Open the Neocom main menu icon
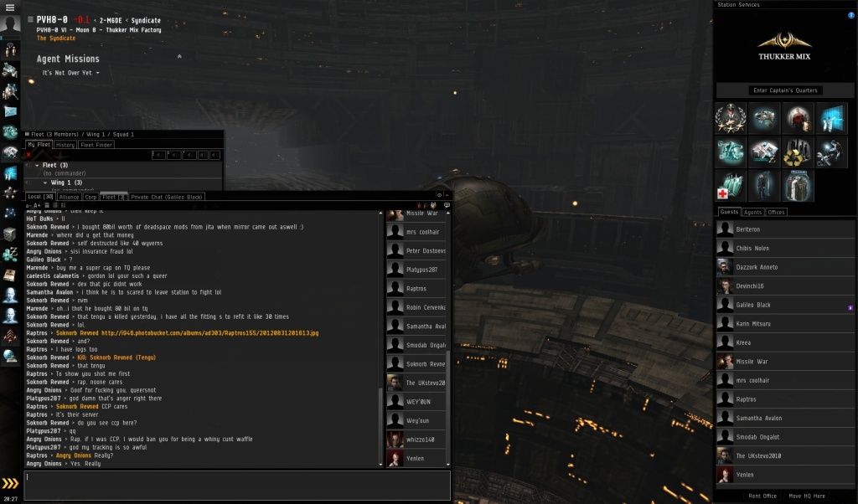This screenshot has width=858, height=504. pyautogui.click(x=10, y=7)
